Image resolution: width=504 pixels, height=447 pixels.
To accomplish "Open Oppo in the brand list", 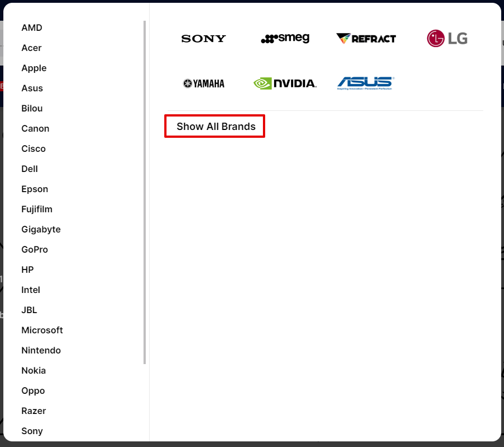I will point(33,391).
